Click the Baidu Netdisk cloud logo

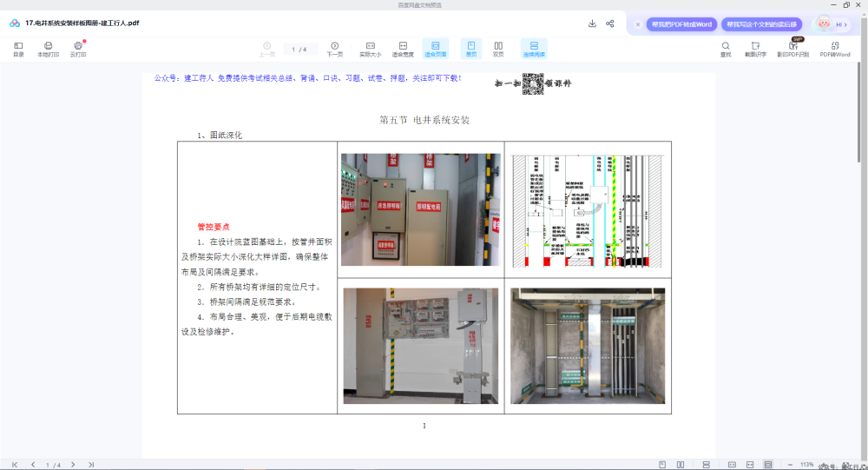click(x=15, y=23)
